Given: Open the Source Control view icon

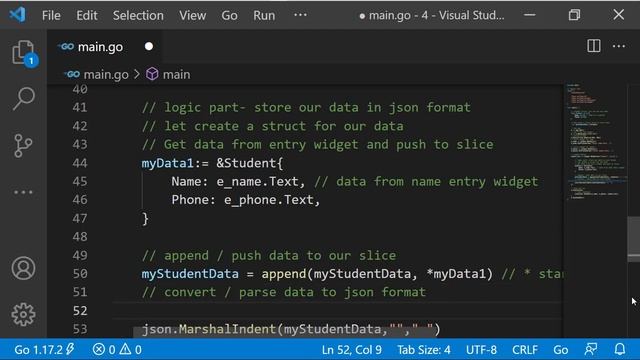Looking at the screenshot, I should pos(23,146).
